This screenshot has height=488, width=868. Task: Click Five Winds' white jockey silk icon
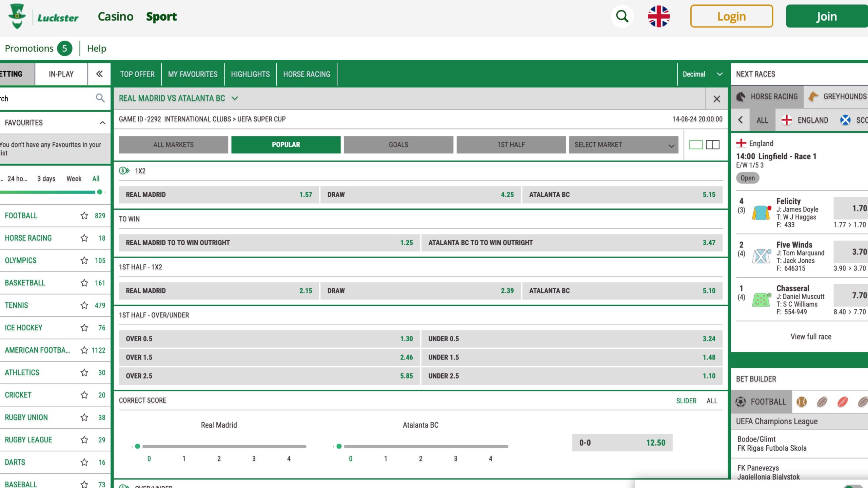click(762, 256)
